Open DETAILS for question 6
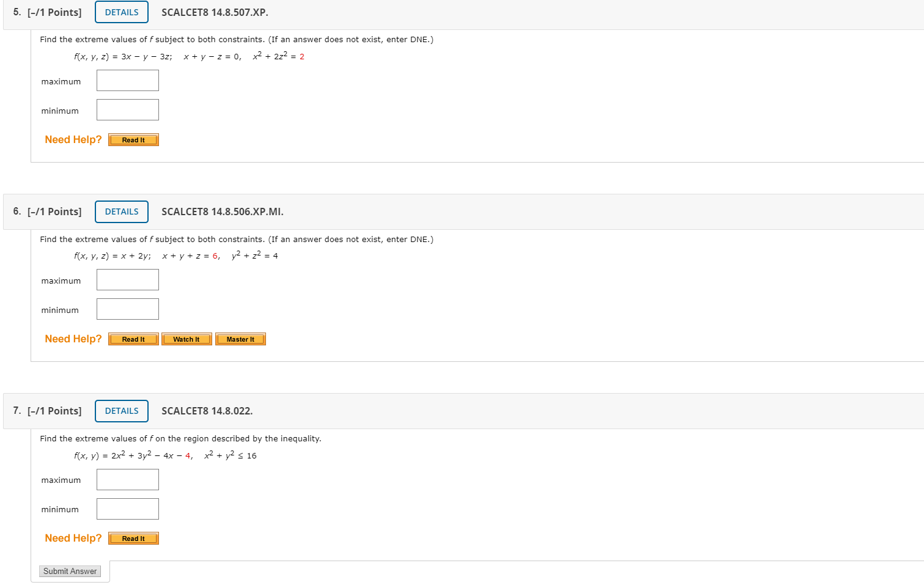The width and height of the screenshot is (924, 585). click(121, 212)
